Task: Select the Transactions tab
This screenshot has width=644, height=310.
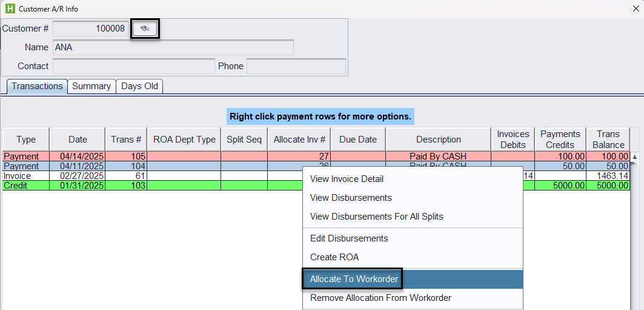Action: [37, 86]
